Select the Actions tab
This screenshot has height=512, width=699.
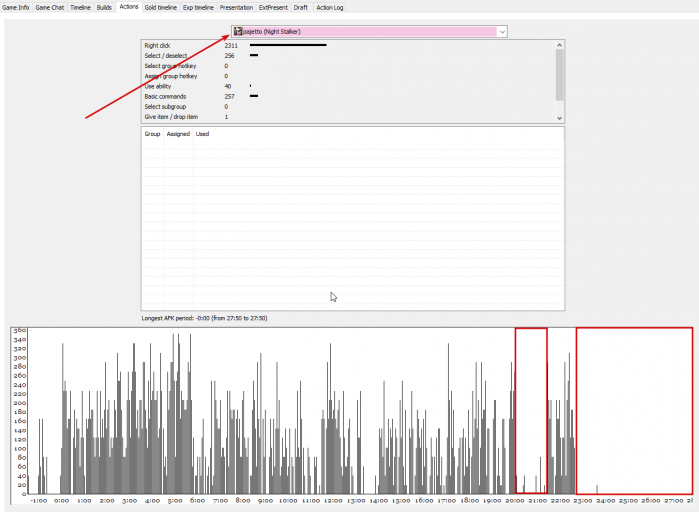[129, 7]
